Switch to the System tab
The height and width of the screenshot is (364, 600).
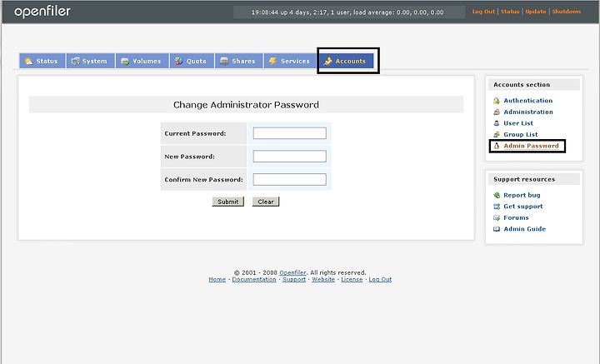coord(90,61)
